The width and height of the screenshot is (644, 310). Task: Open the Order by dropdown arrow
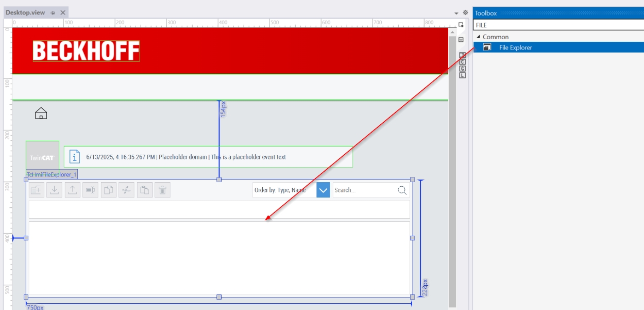323,190
